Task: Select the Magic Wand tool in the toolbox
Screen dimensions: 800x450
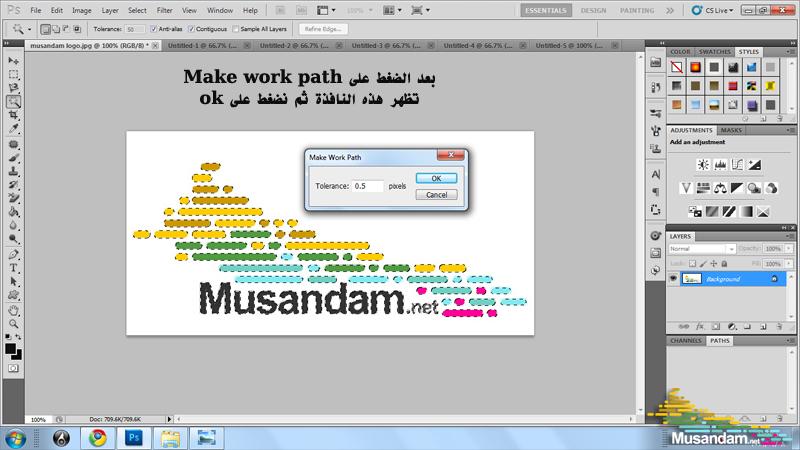Action: click(x=13, y=102)
